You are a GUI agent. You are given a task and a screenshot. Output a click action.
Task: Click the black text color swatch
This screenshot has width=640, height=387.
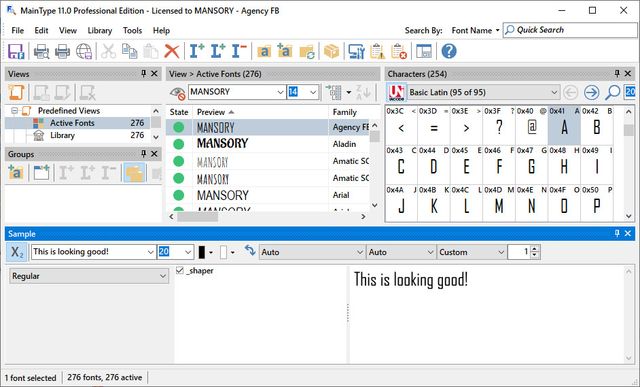point(202,252)
